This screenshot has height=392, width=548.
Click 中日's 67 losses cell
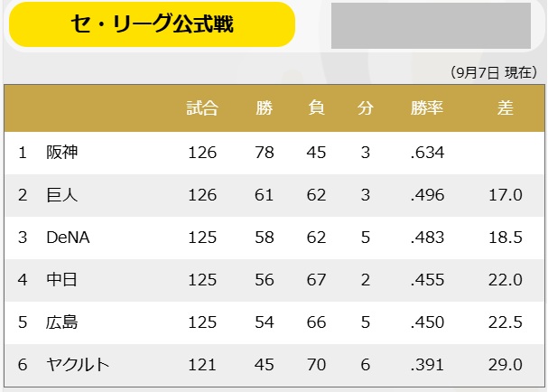pyautogui.click(x=316, y=280)
